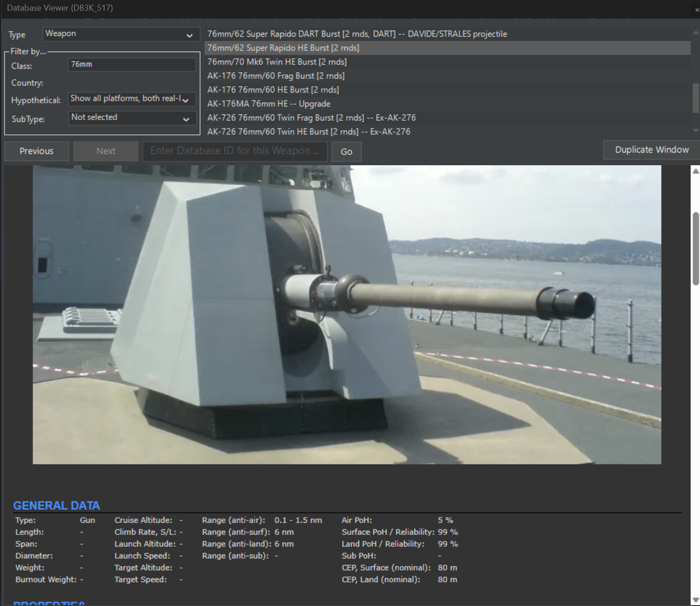Click the Super Rapido gun photo
Viewport: 700px width, 606px height.
pyautogui.click(x=347, y=315)
